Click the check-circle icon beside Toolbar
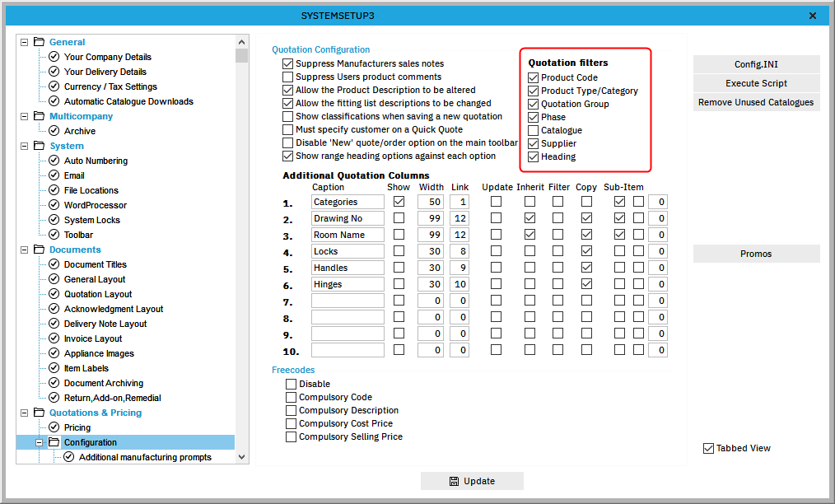835x504 pixels. [54, 235]
